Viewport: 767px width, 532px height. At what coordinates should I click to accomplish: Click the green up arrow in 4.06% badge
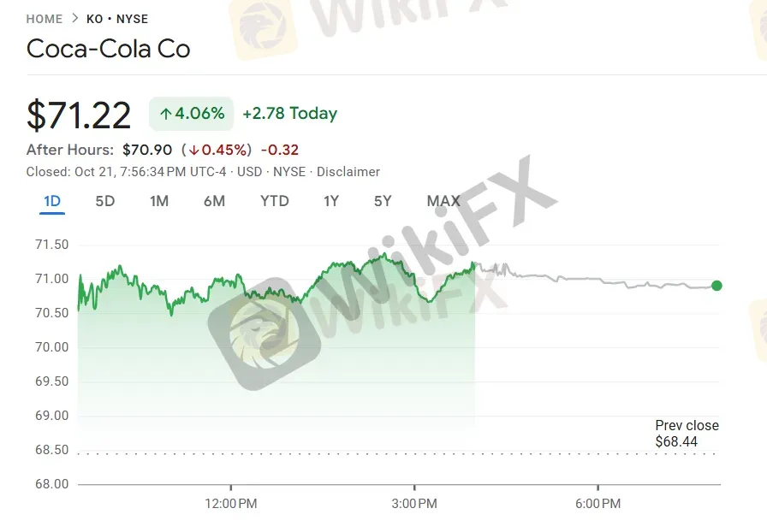[166, 114]
